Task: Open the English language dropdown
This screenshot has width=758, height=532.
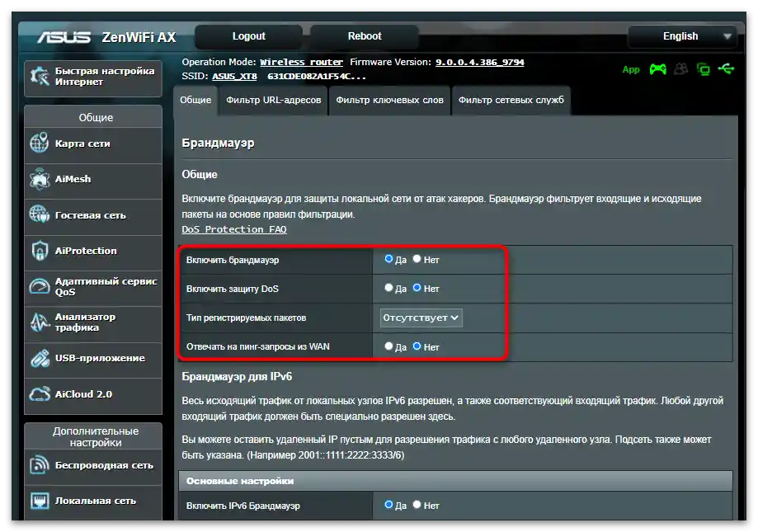Action: pos(681,36)
